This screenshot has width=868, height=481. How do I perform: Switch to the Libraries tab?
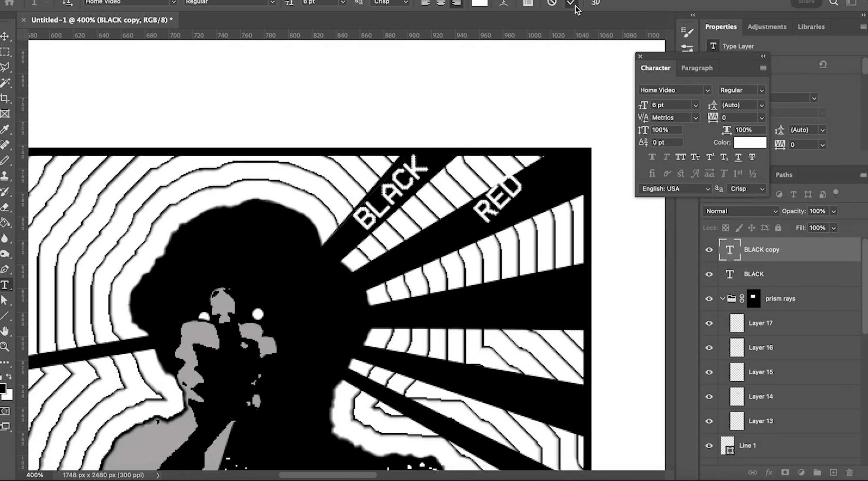click(x=811, y=27)
